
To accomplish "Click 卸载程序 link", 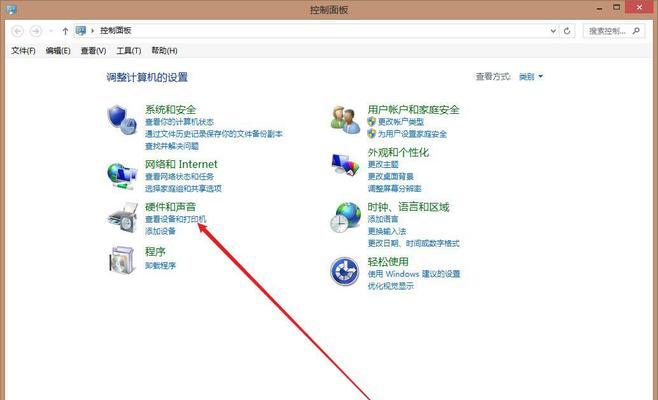I will pos(160,265).
